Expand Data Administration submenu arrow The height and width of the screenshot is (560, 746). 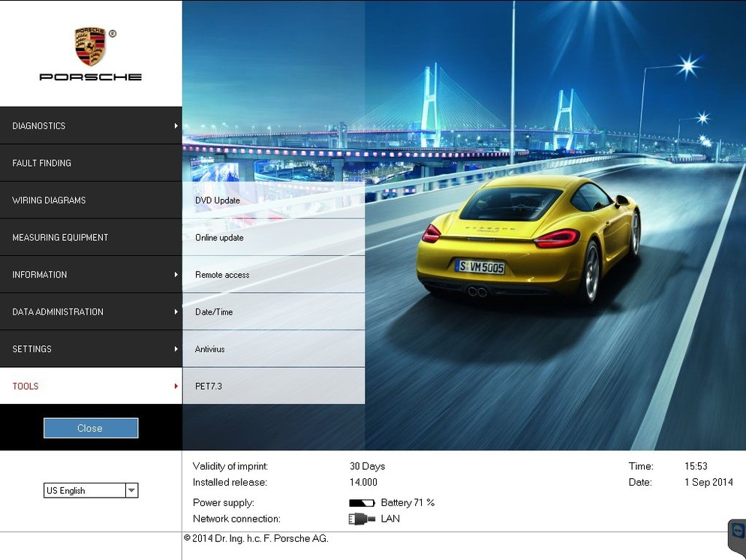[x=176, y=312]
